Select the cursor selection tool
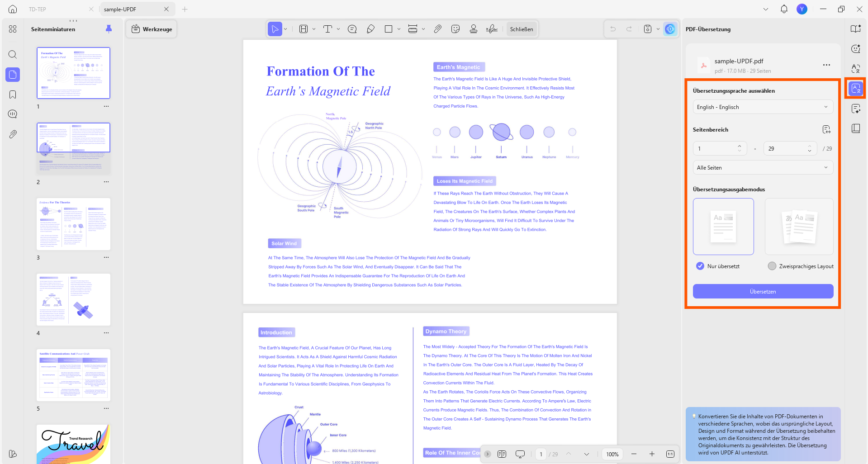This screenshot has height=464, width=868. [x=275, y=29]
